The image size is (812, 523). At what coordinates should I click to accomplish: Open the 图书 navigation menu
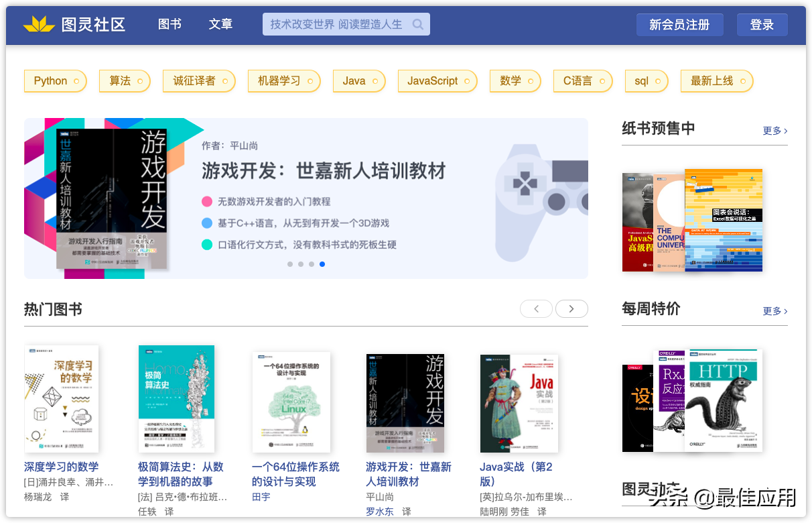click(170, 24)
